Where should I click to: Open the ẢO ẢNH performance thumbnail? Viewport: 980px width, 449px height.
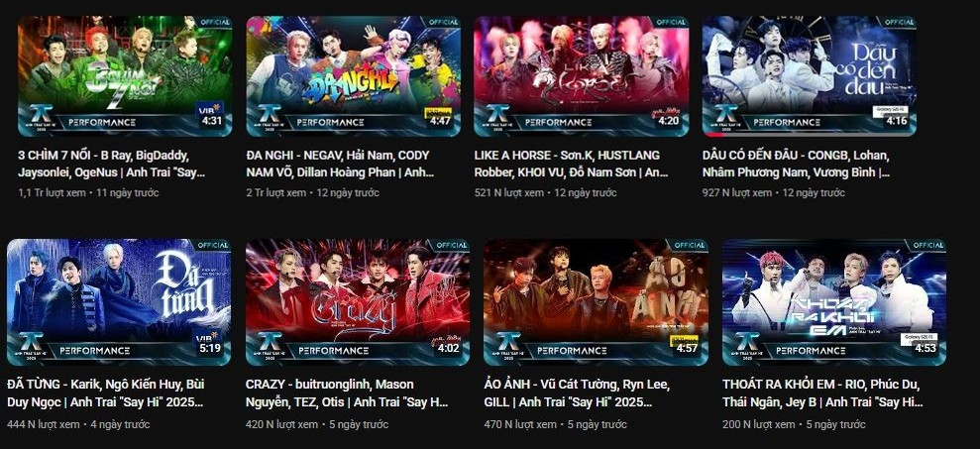[596, 302]
